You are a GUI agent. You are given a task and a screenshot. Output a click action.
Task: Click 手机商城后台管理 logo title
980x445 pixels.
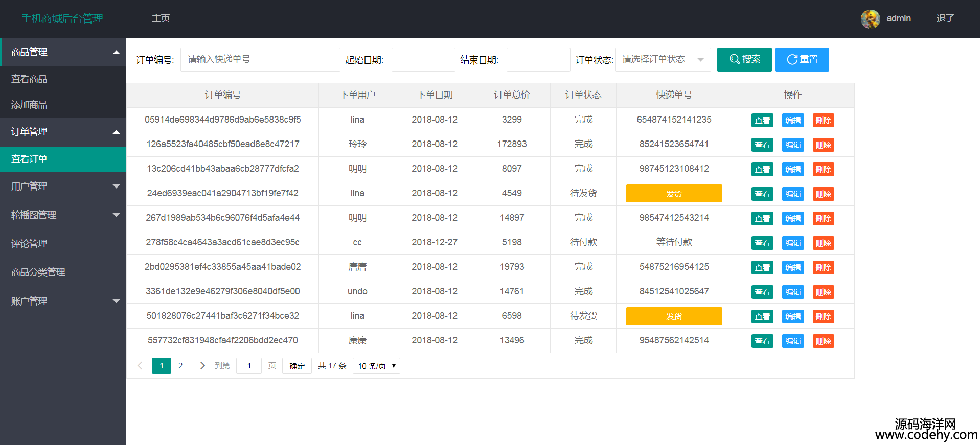(x=62, y=18)
